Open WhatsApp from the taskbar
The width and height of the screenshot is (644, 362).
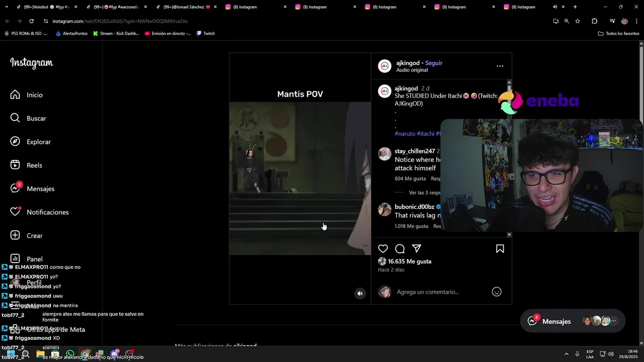point(70,354)
